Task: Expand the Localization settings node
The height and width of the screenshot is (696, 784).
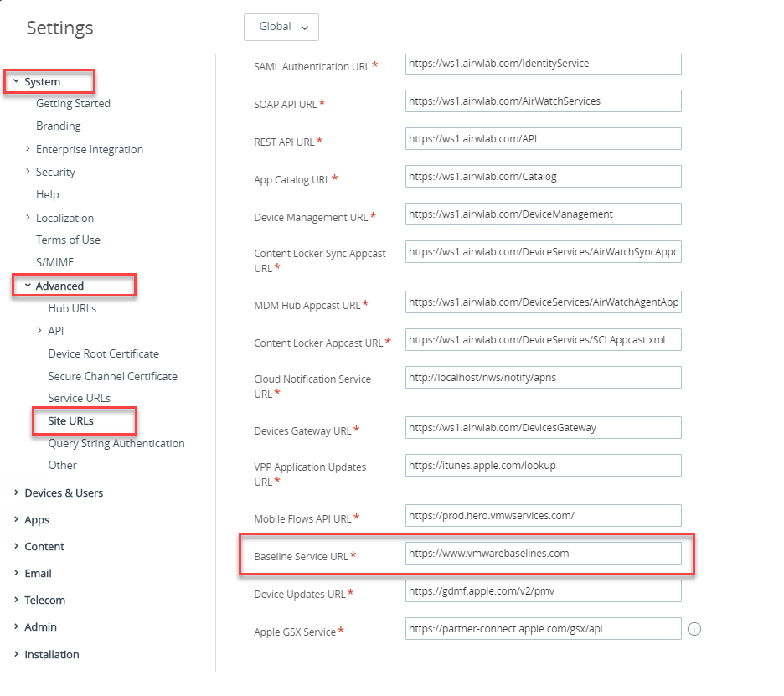Action: (x=28, y=218)
